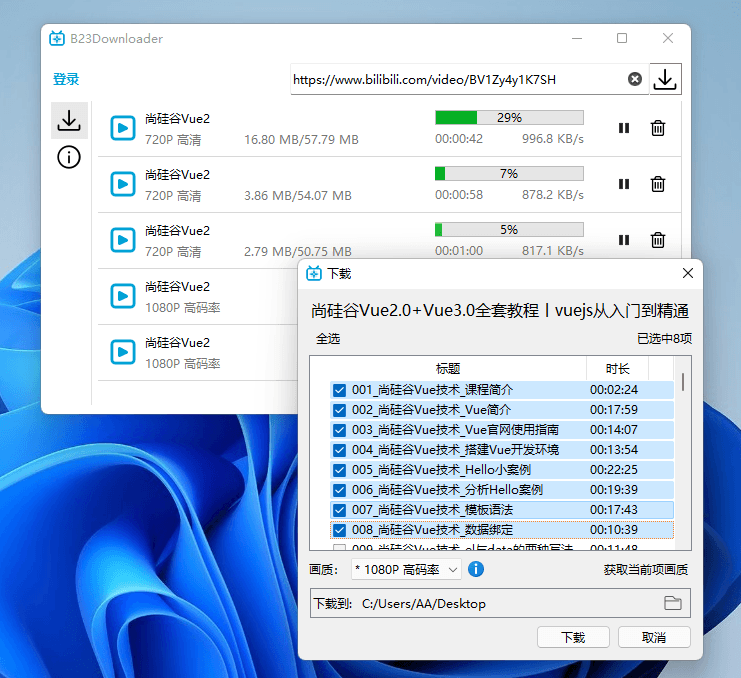This screenshot has height=678, width=741.
Task: Uncheck 005_尚硅谷Vue技术_Hello小案例 checkbox
Action: [x=340, y=470]
